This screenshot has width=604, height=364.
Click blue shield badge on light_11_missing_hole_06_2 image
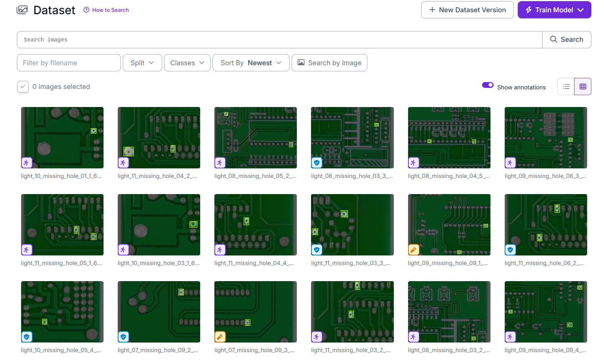[x=510, y=250]
